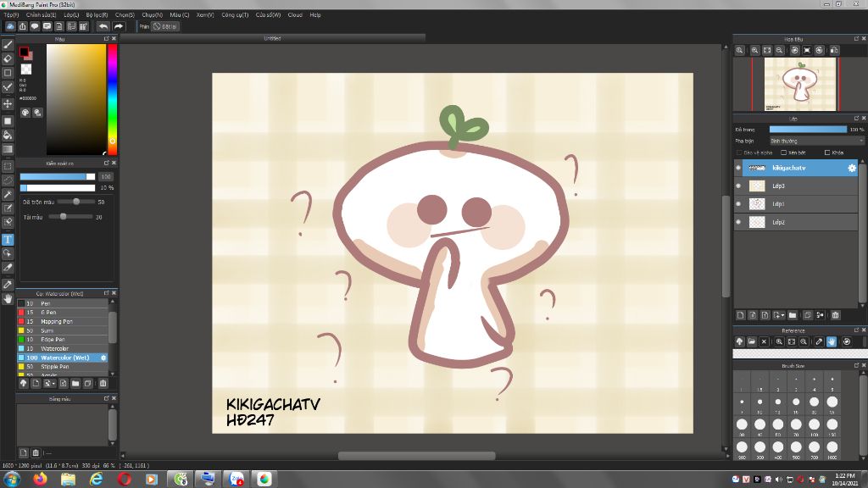Open the Bộ lọc(R) menu

click(97, 15)
